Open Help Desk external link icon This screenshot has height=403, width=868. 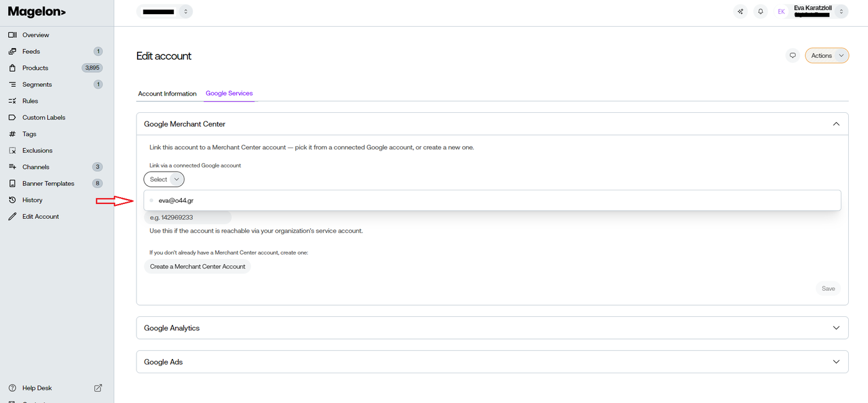(x=98, y=388)
